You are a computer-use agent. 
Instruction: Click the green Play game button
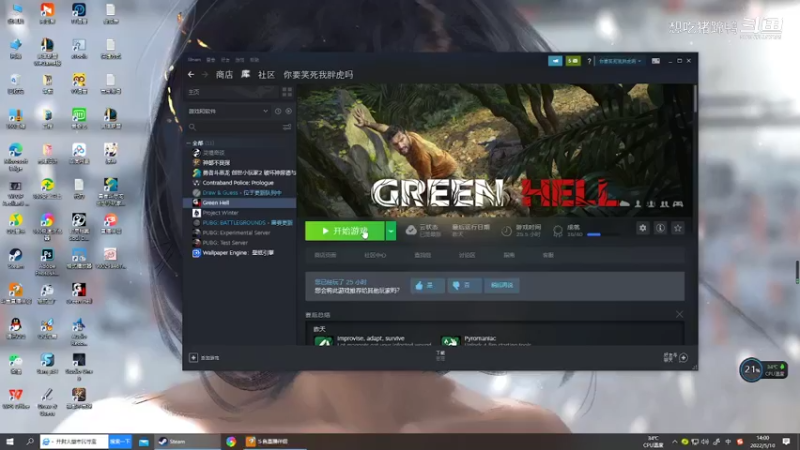tap(345, 231)
